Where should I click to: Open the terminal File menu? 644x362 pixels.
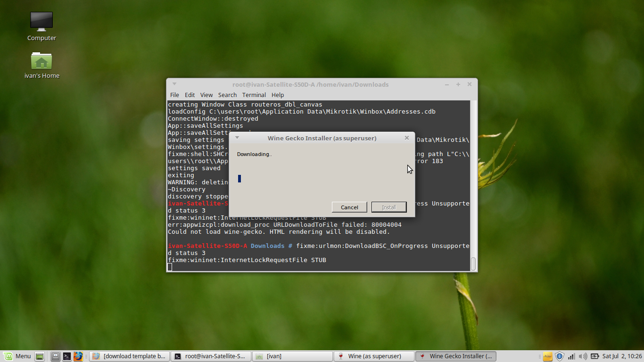tap(174, 95)
